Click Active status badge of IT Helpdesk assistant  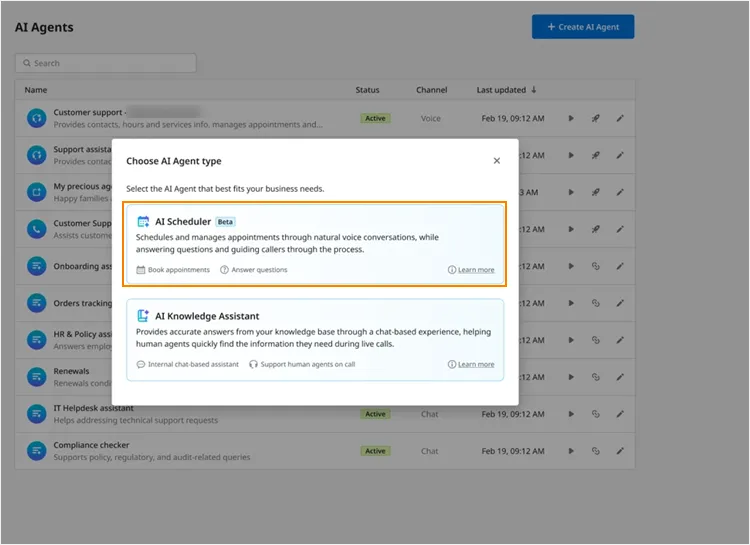pyautogui.click(x=375, y=414)
